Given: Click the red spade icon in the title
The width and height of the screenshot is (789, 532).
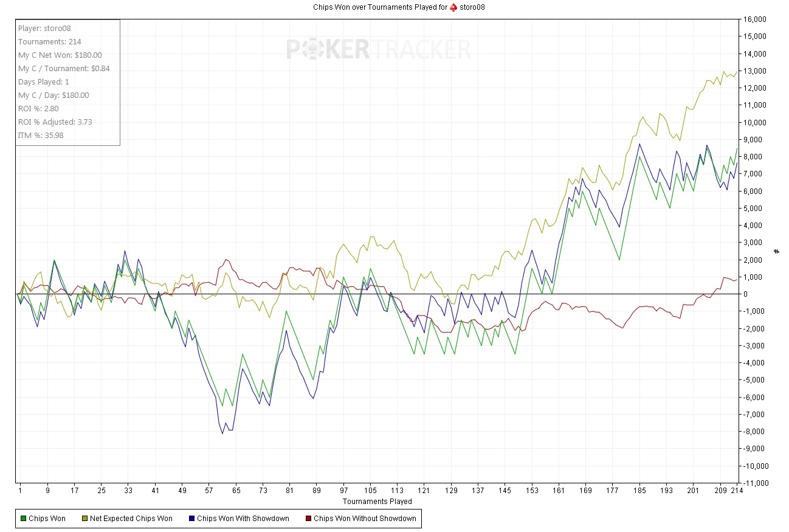Looking at the screenshot, I should (x=453, y=7).
